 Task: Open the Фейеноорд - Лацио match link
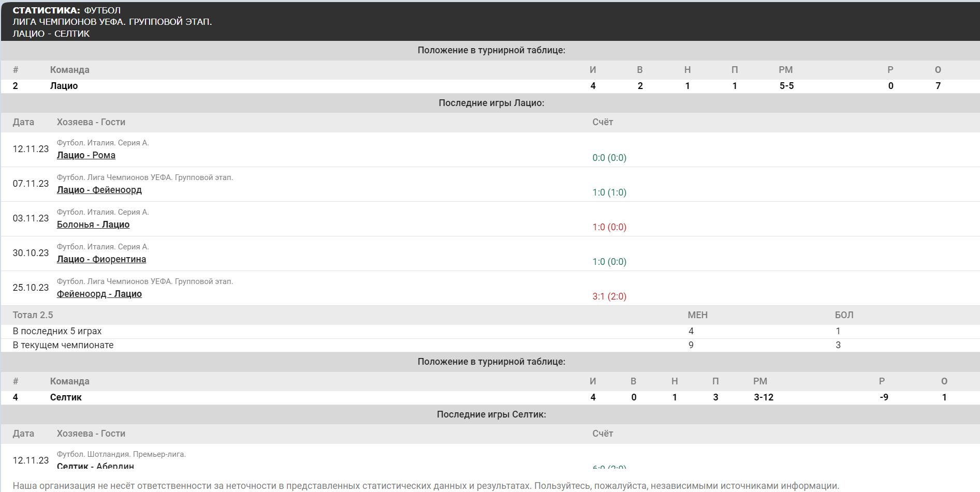99,294
